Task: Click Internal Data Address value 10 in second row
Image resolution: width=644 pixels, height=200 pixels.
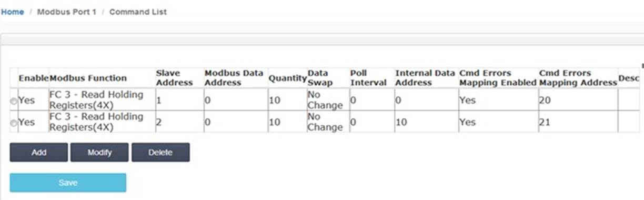Action: coord(400,122)
